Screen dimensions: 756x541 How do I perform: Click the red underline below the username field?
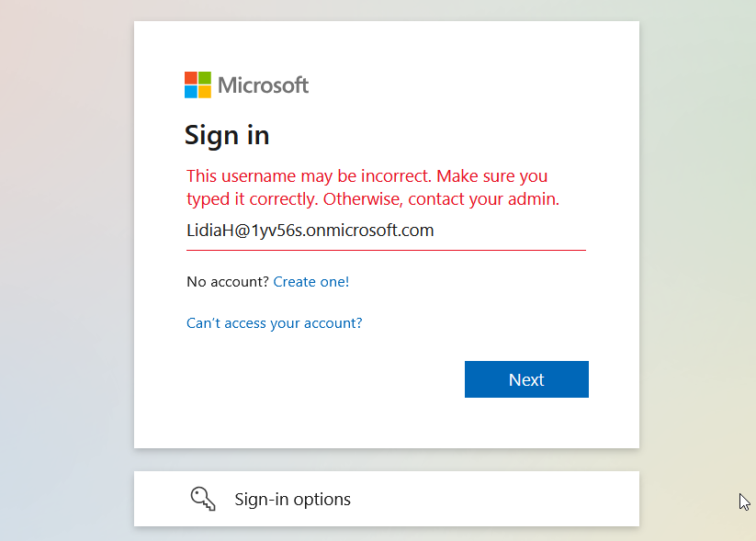[x=386, y=250]
